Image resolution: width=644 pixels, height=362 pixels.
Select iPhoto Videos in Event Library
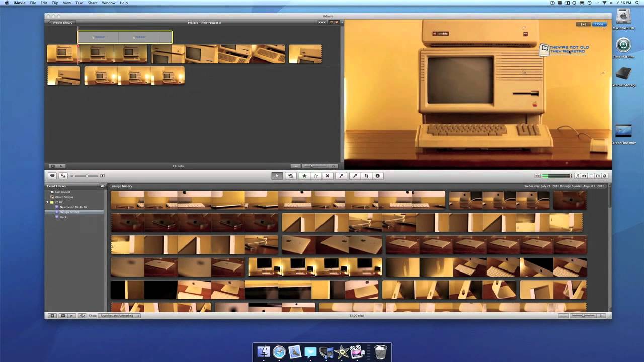coord(64,197)
